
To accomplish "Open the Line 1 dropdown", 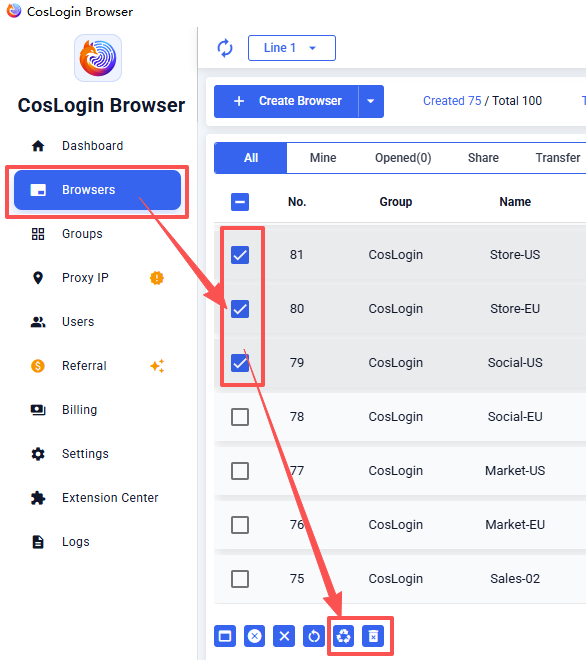I will click(292, 48).
